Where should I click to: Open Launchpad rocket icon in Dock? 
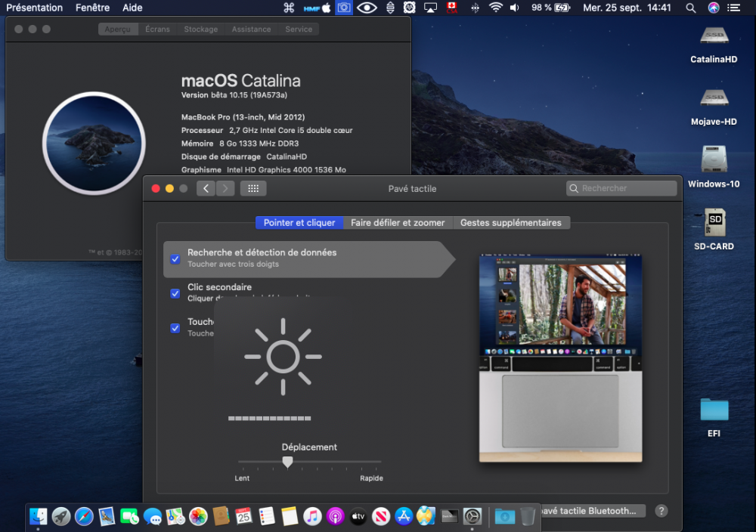pyautogui.click(x=61, y=517)
